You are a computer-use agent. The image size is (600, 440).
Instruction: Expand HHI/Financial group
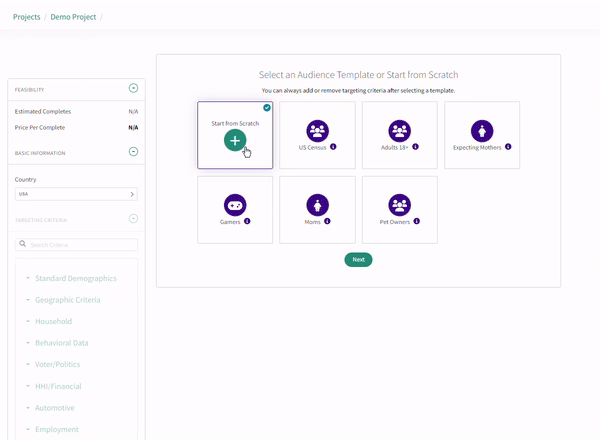pos(58,386)
